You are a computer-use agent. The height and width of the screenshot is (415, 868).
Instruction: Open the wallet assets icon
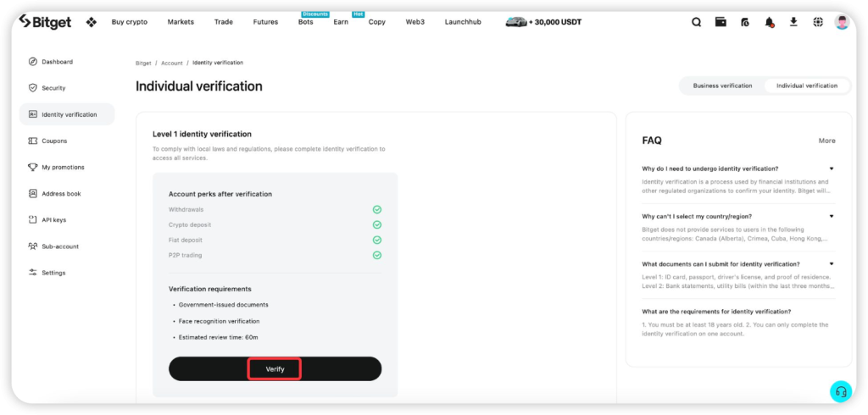click(721, 22)
